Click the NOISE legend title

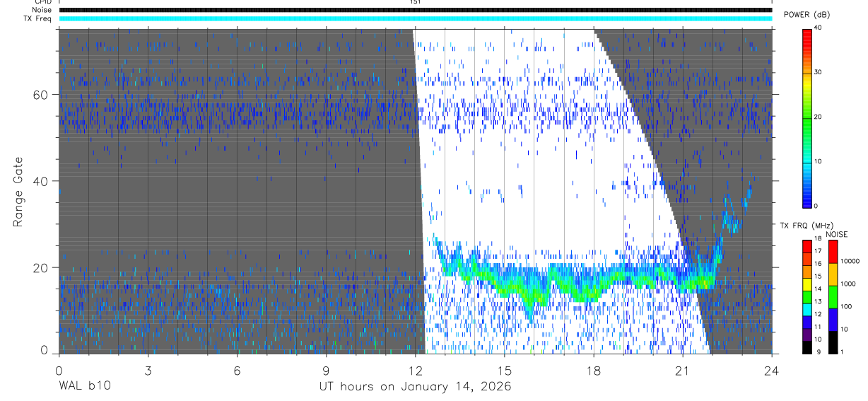[837, 234]
